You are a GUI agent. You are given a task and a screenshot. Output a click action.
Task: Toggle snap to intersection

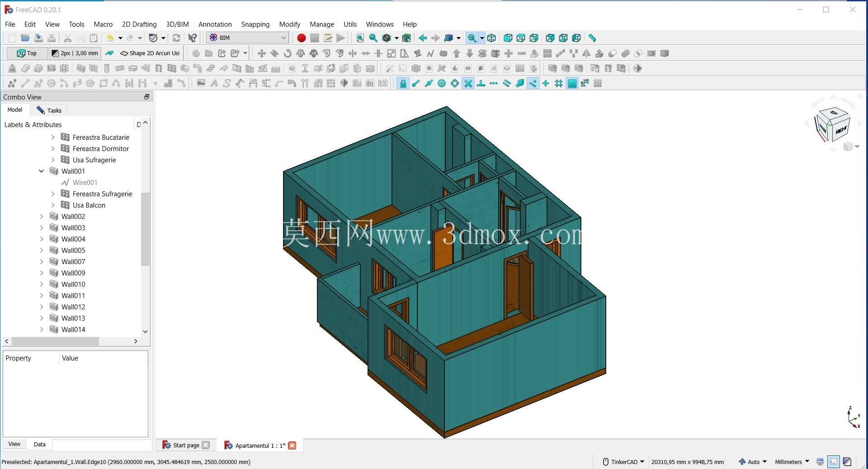coord(468,83)
